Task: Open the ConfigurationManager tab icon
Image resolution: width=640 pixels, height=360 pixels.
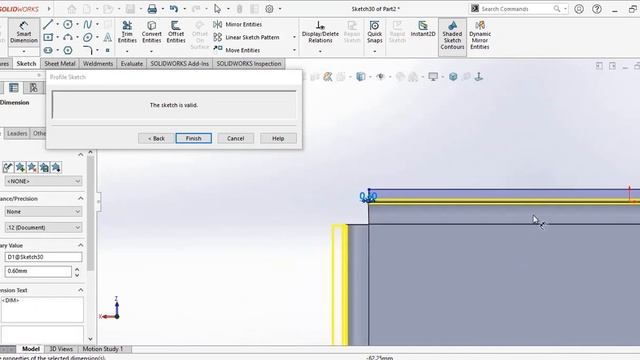Action: 33,88
